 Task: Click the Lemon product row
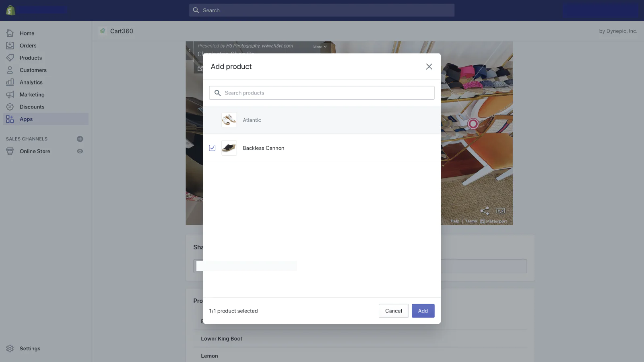click(360, 356)
